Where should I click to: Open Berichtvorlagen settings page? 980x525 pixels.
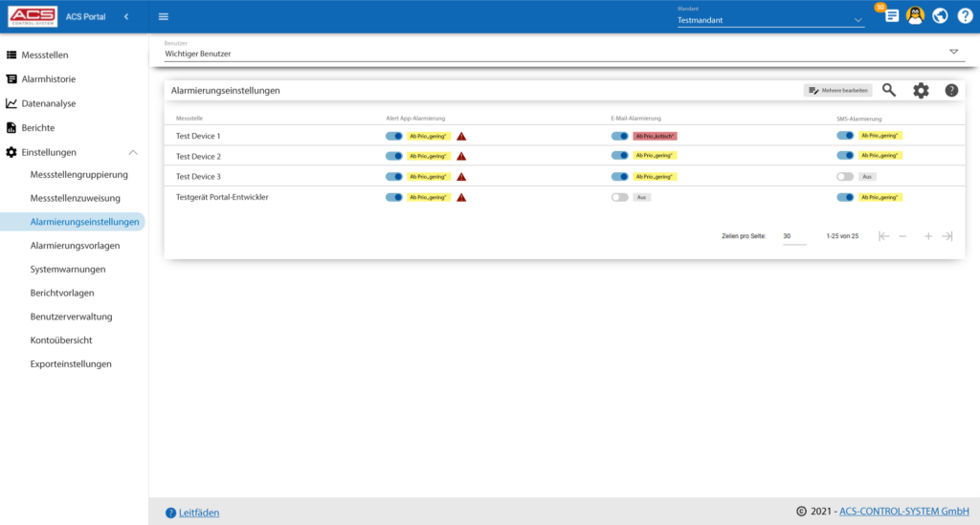62,294
